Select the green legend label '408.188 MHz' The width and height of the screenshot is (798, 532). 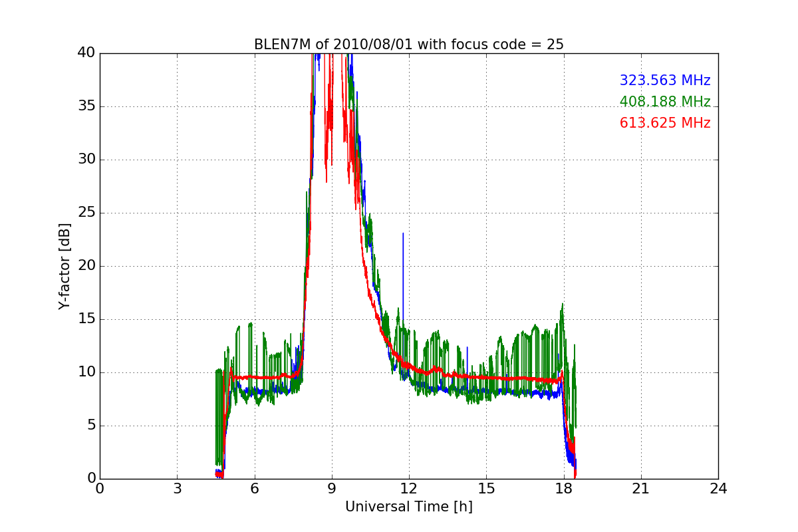tap(665, 102)
